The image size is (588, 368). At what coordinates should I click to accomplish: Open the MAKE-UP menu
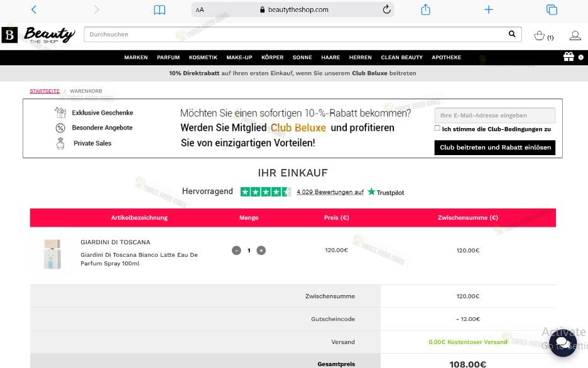click(x=239, y=57)
